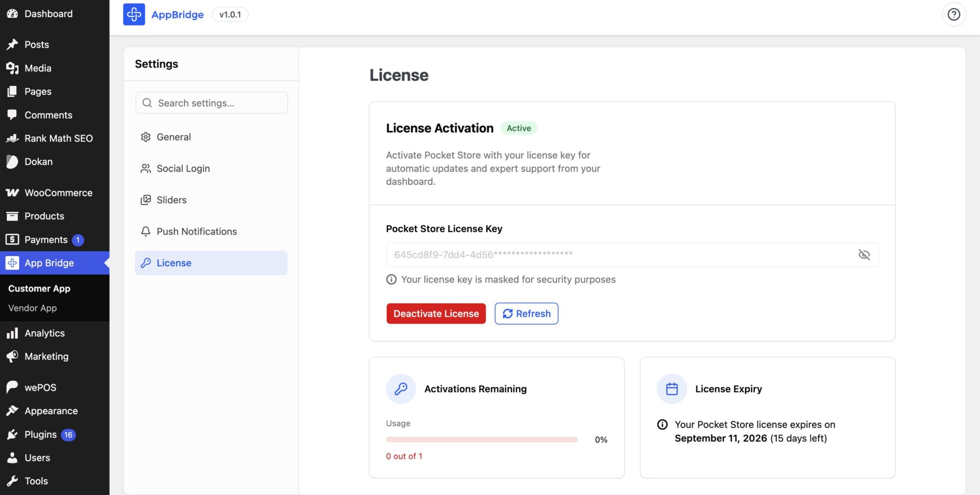This screenshot has height=495, width=980.
Task: Select the License settings tab
Action: point(211,263)
